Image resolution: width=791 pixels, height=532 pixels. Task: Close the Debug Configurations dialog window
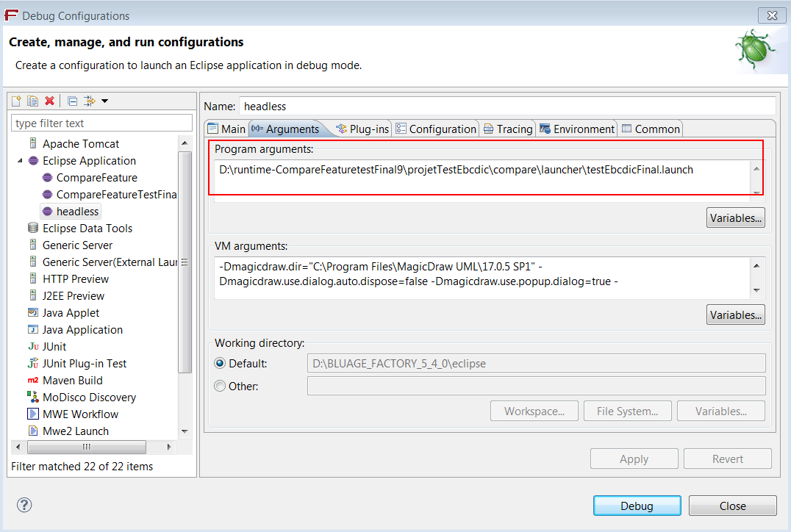point(772,15)
